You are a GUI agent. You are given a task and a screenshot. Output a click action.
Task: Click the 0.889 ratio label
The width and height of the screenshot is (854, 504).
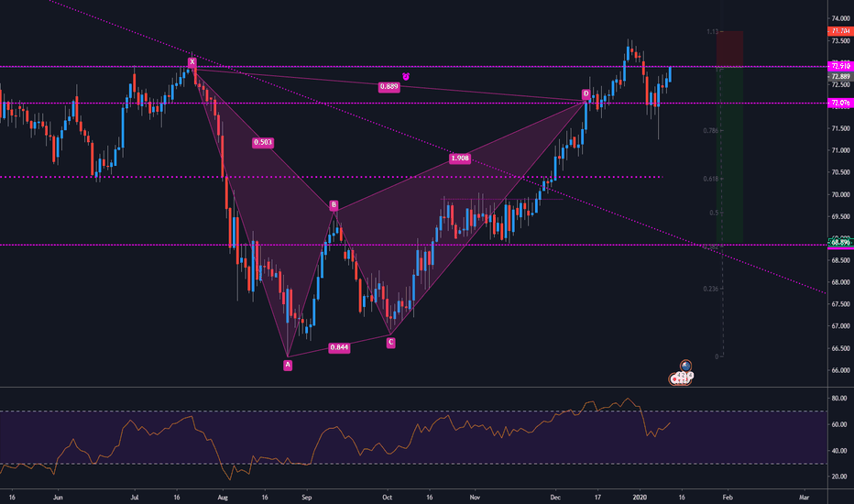(x=389, y=87)
